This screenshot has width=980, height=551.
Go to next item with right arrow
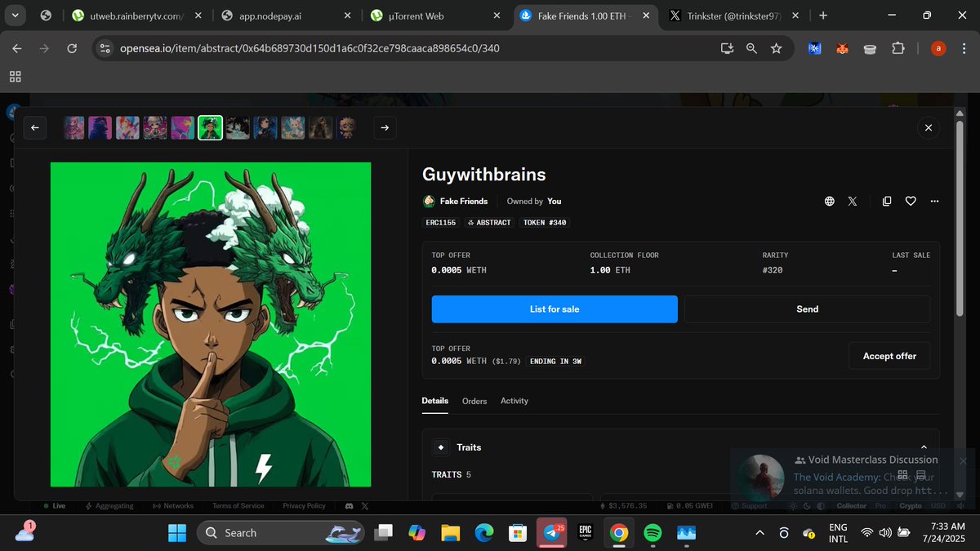pos(385,127)
